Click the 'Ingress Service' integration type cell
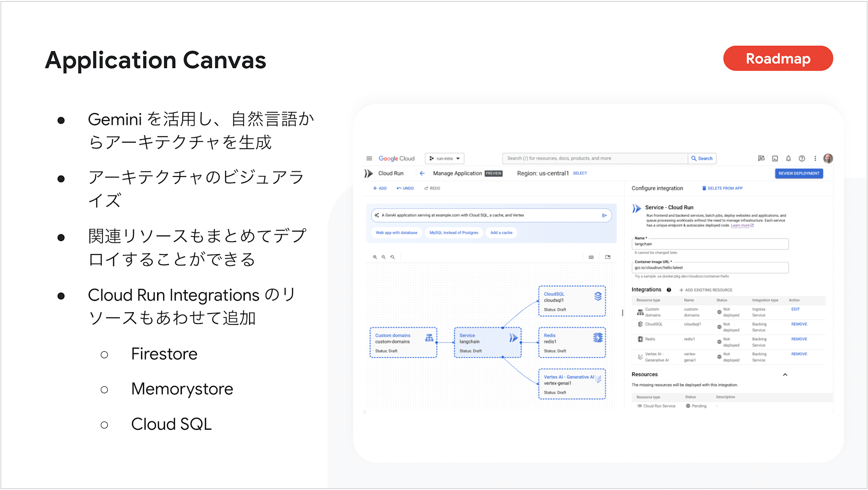 [759, 312]
